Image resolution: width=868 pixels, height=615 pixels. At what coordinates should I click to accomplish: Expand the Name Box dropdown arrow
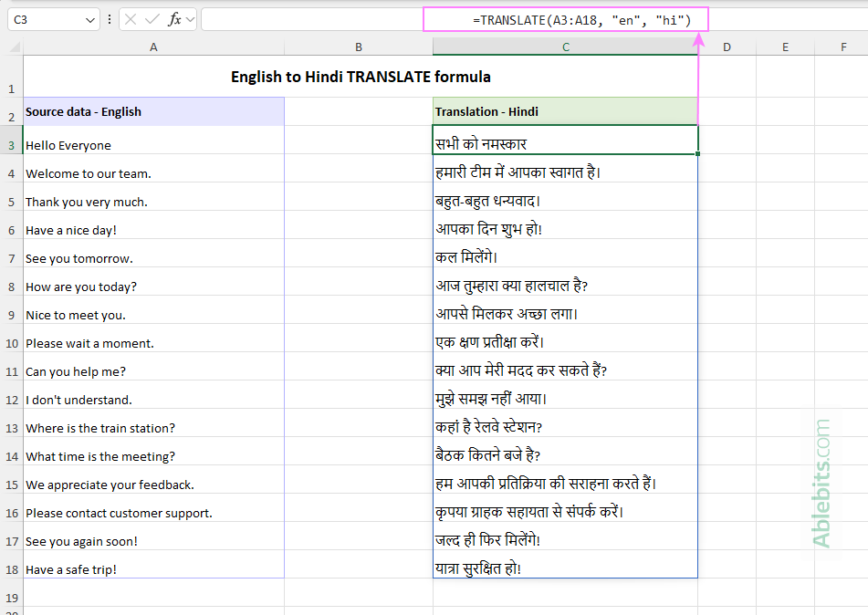point(90,20)
